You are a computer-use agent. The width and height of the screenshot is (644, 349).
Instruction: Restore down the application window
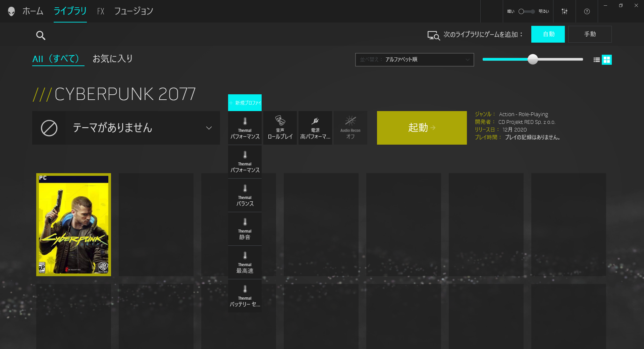[621, 6]
